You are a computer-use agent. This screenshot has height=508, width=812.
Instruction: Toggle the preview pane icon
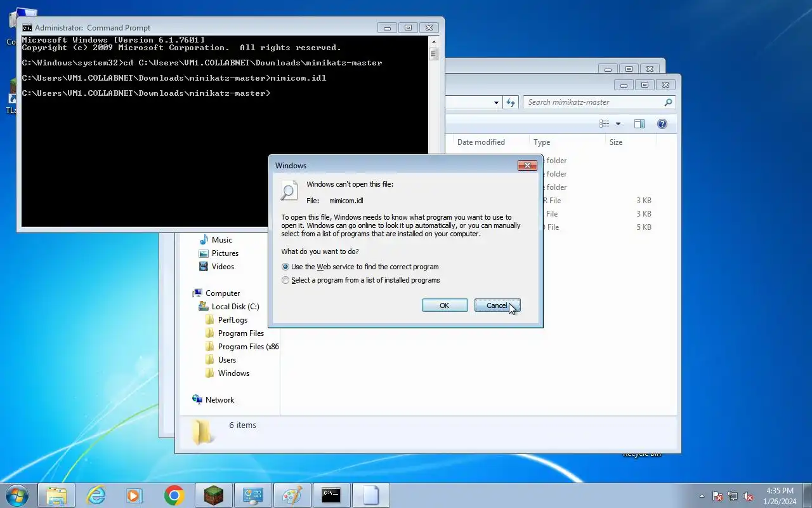point(639,124)
